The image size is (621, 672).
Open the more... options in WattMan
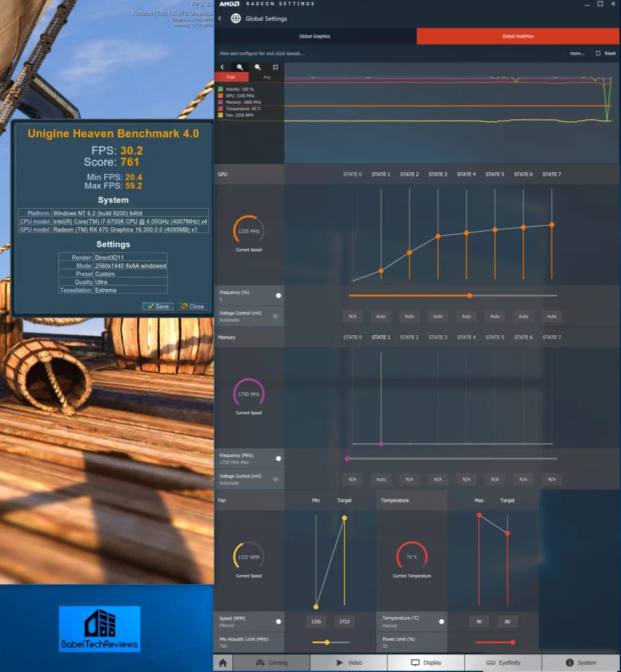[x=576, y=54]
